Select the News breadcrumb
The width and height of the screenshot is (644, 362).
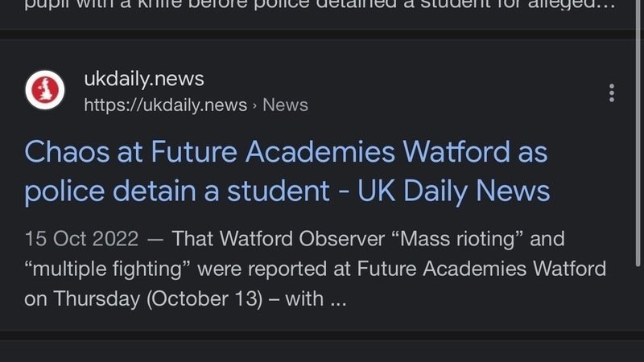285,105
